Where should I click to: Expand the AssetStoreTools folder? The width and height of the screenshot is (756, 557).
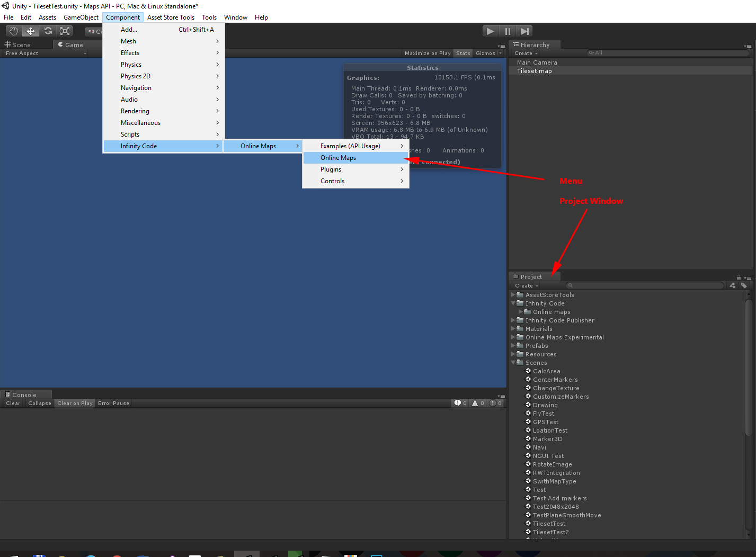click(x=513, y=294)
